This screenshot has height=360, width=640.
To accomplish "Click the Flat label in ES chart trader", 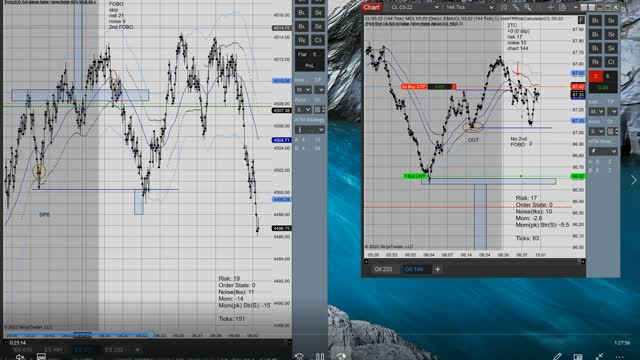I will tap(302, 54).
